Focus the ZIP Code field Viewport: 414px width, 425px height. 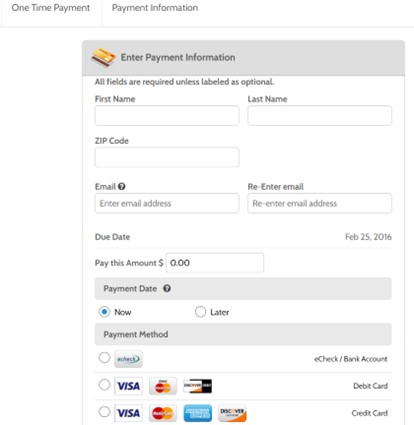click(167, 157)
